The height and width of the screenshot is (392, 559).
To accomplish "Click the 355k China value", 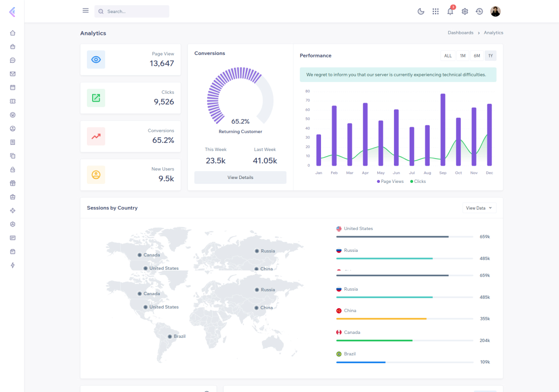I will [485, 319].
